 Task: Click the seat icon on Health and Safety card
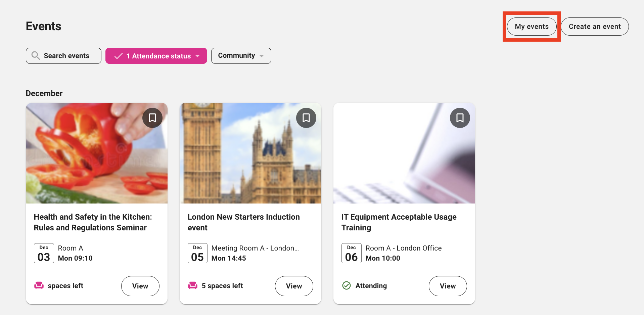[39, 286]
